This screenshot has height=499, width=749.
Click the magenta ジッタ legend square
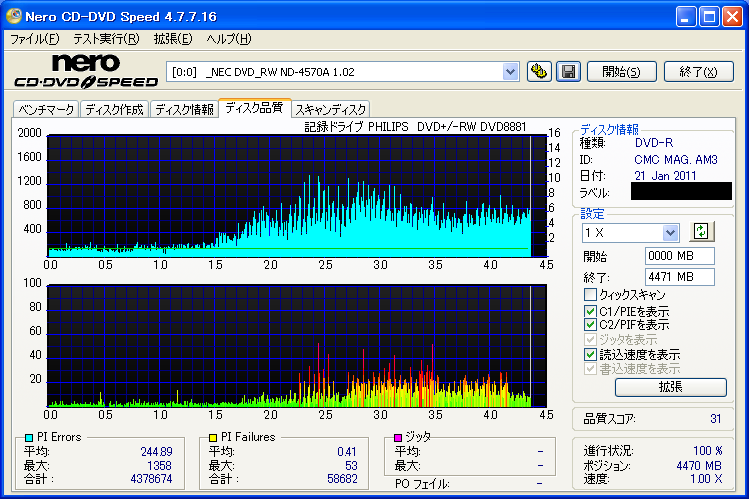397,437
